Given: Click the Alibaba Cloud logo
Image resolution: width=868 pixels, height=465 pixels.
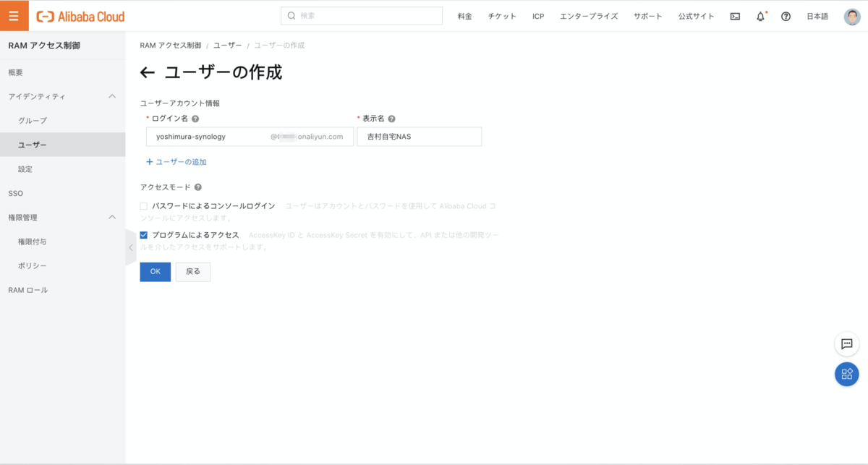Looking at the screenshot, I should pyautogui.click(x=80, y=16).
